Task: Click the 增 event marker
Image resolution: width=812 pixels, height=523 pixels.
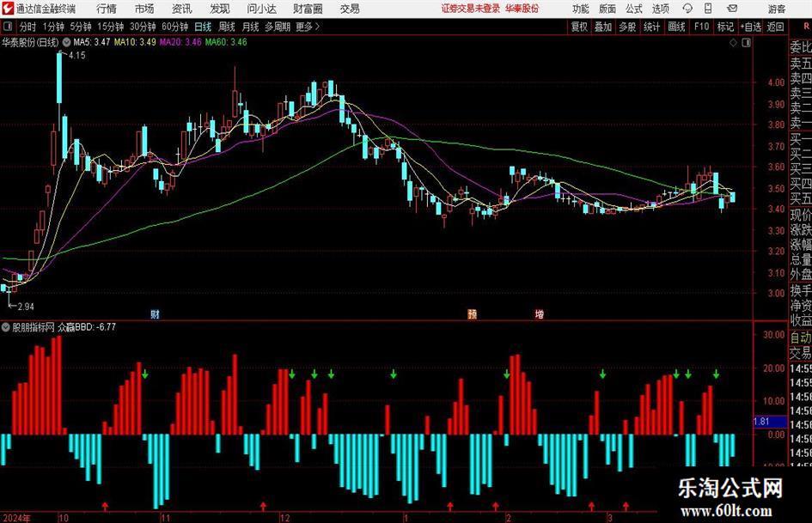Action: click(x=540, y=314)
